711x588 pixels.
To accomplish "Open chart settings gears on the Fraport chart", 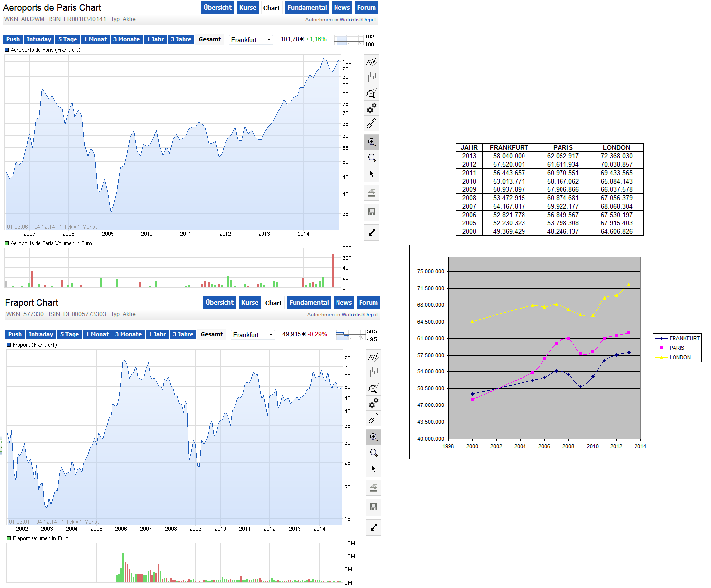I will click(374, 403).
